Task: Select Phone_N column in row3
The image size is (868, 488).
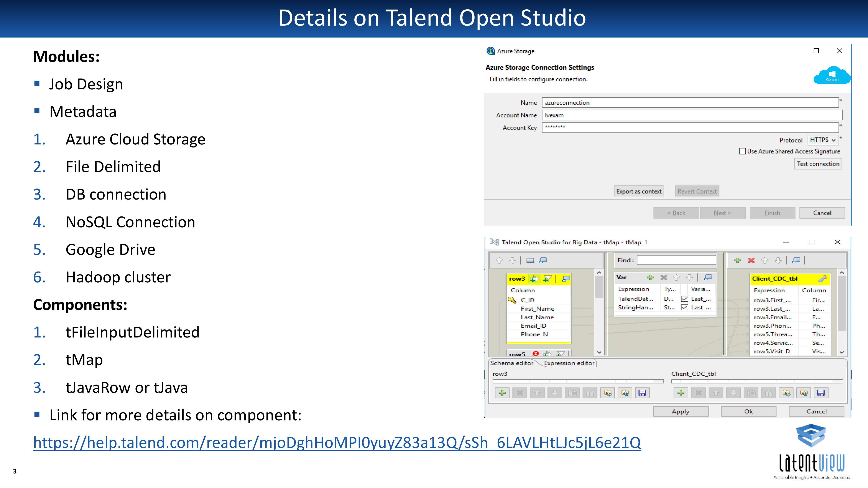Action: coord(539,334)
